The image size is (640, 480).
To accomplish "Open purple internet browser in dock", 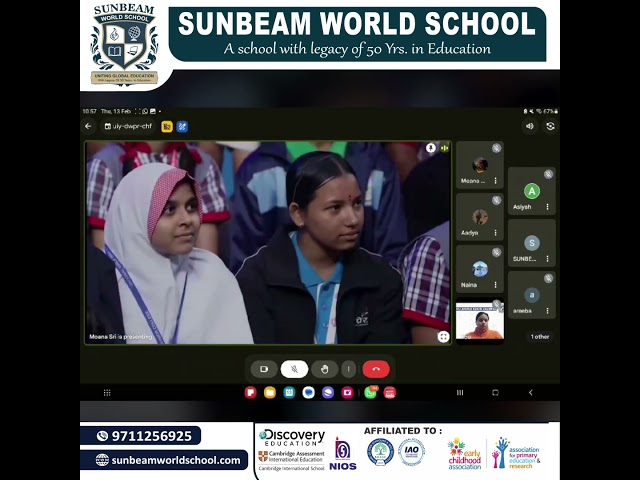I will click(x=328, y=393).
